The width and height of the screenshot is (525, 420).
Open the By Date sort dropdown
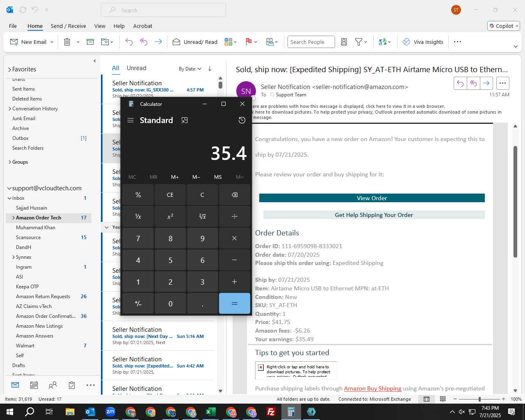pos(190,68)
